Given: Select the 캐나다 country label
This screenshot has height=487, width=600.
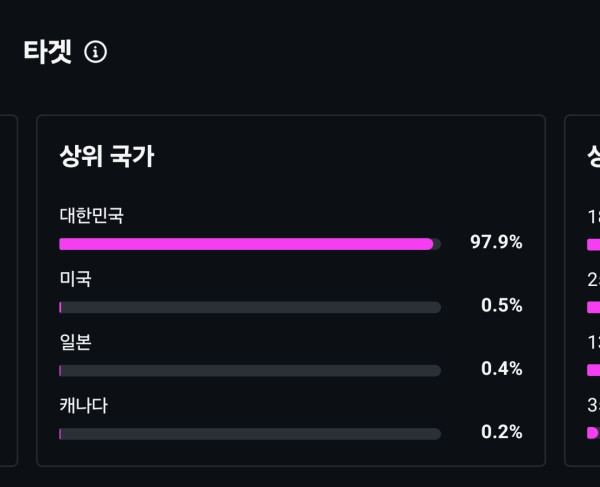Looking at the screenshot, I should (83, 406).
